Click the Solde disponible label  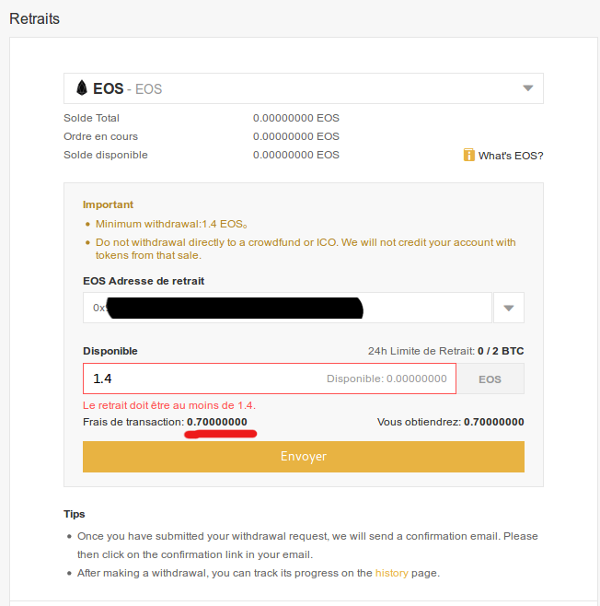[106, 155]
